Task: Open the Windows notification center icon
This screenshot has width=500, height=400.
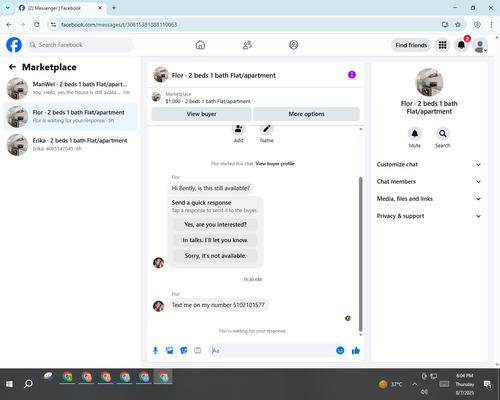Action: click(x=488, y=384)
